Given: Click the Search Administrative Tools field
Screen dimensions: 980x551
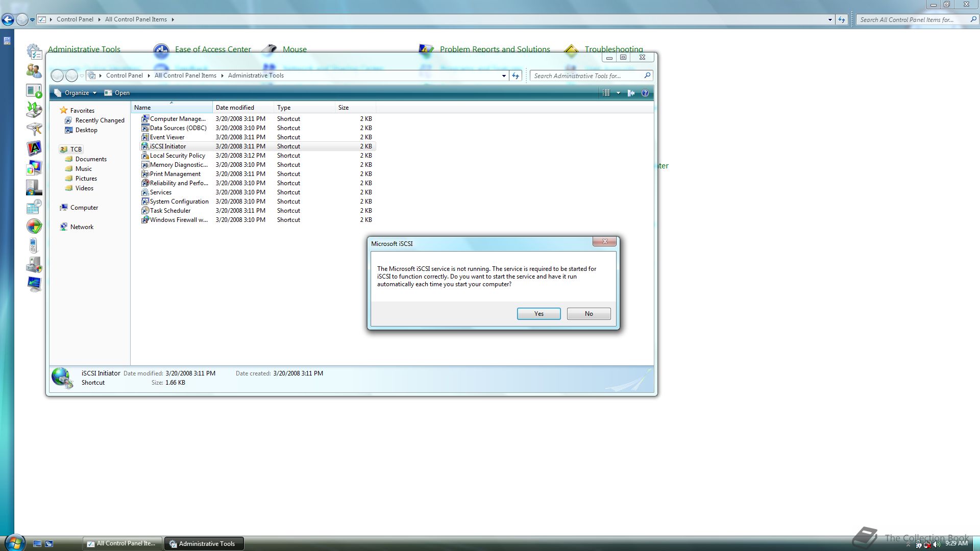Looking at the screenshot, I should pyautogui.click(x=591, y=76).
